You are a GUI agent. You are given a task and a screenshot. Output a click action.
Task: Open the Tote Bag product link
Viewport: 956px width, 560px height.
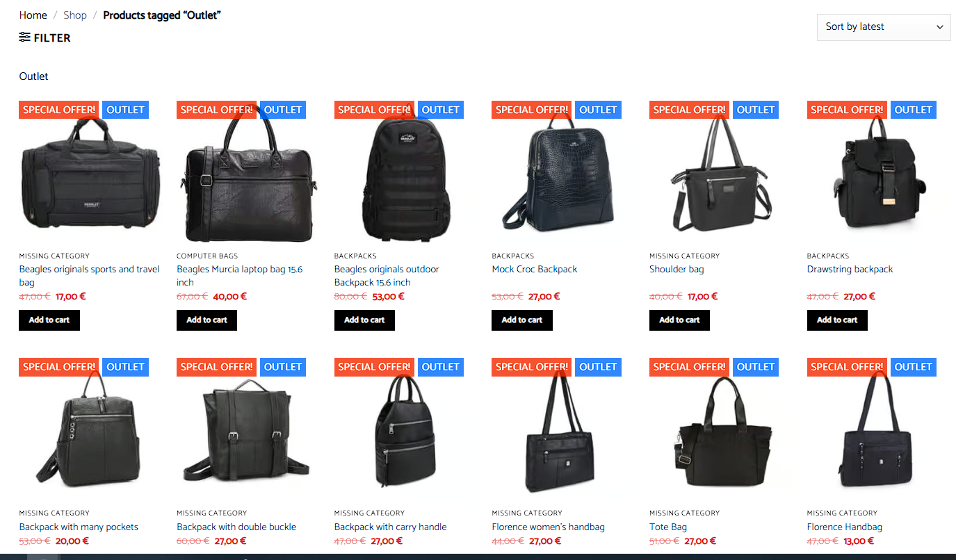click(x=668, y=527)
